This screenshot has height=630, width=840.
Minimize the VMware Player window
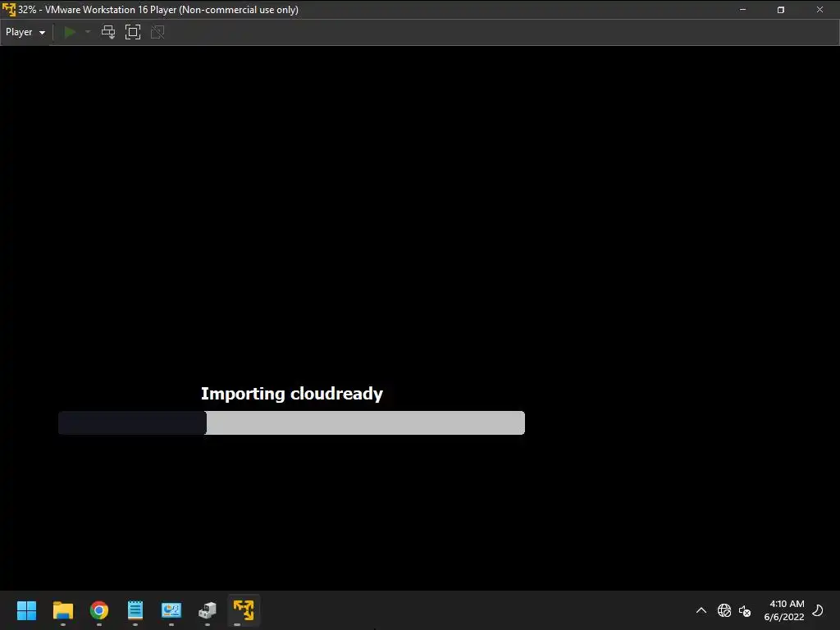(742, 10)
